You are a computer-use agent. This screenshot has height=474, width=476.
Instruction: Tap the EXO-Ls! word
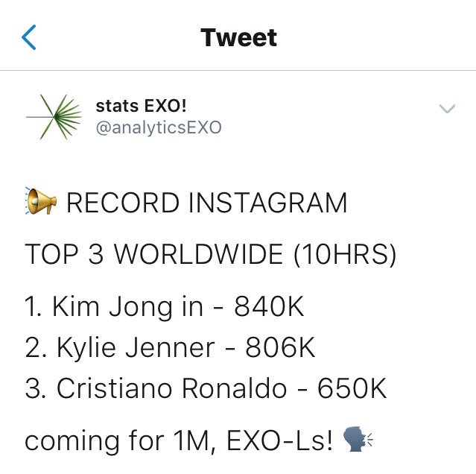point(279,440)
